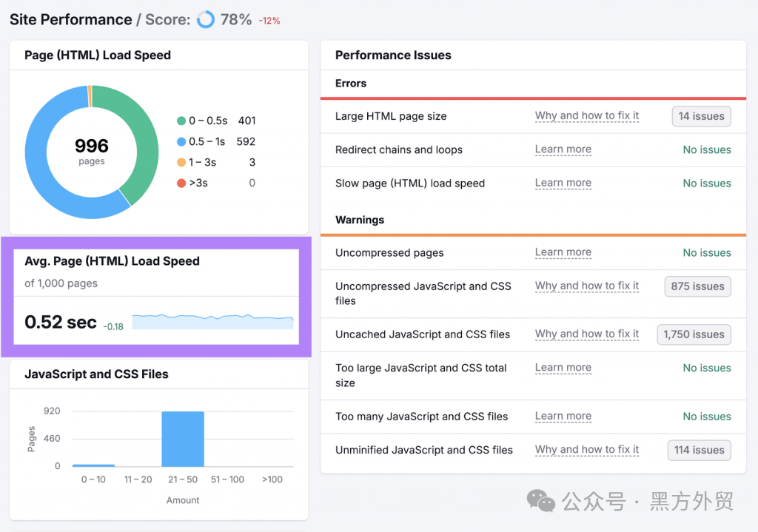Click 'Why and how to fix it' for Unminified JavaScript and CSS
This screenshot has height=532, width=758.
coord(587,449)
